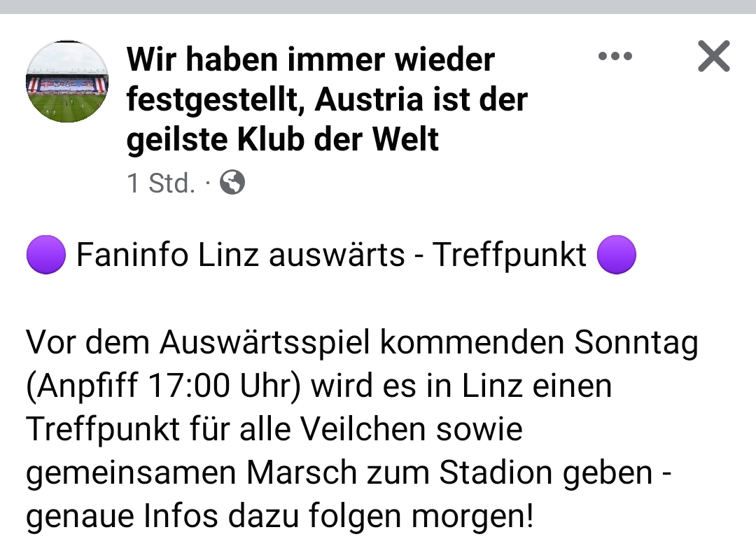
Task: Click the gray bar atop the post
Action: tap(378, 7)
